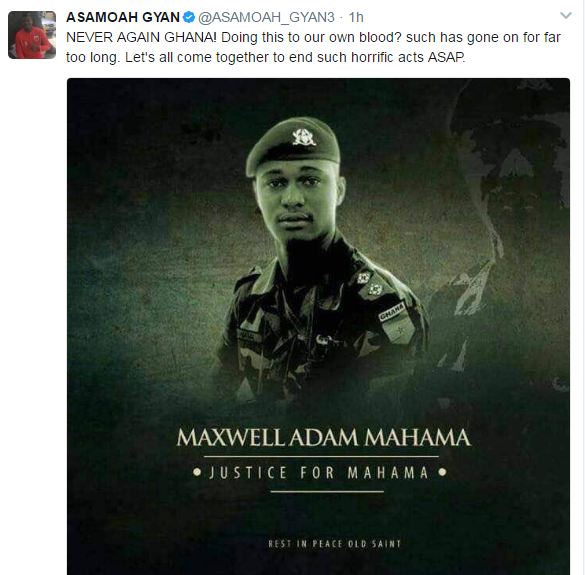Click the REST IN PEACE OLD SAINT text

click(x=334, y=544)
